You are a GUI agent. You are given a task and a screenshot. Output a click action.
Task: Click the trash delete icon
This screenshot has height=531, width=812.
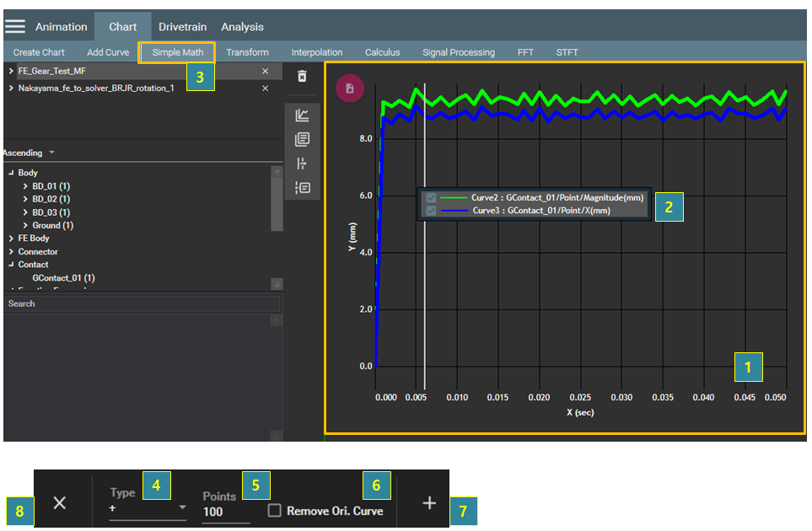(302, 77)
